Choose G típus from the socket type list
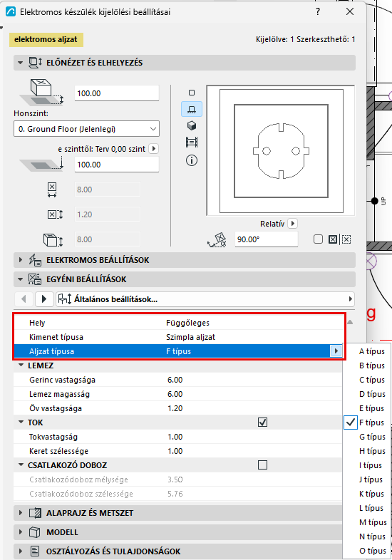The image size is (392, 560). click(372, 437)
